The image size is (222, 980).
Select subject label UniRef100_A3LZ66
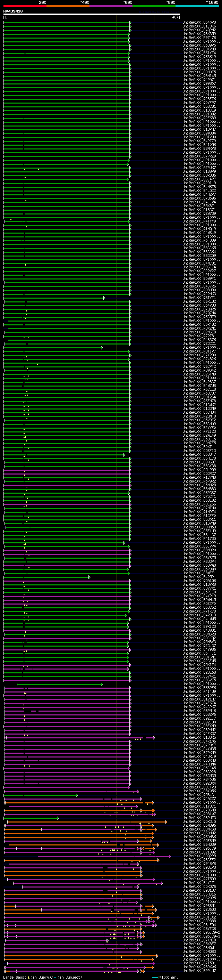tap(199, 504)
